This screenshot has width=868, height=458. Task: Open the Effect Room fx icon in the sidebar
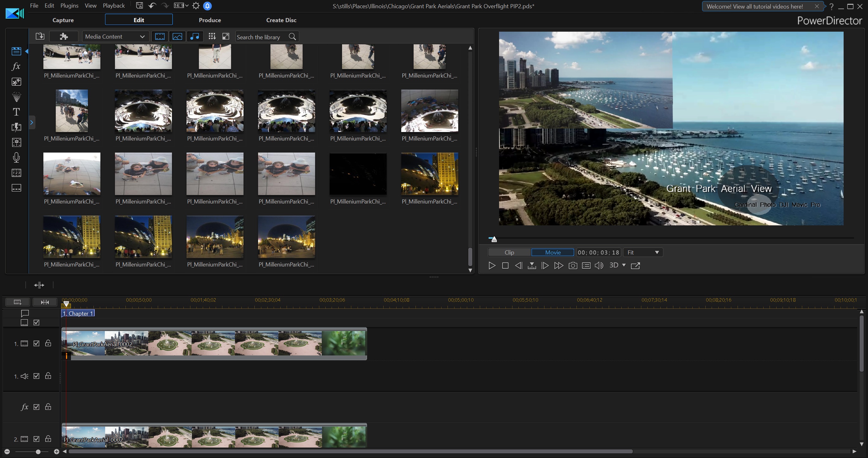click(16, 66)
